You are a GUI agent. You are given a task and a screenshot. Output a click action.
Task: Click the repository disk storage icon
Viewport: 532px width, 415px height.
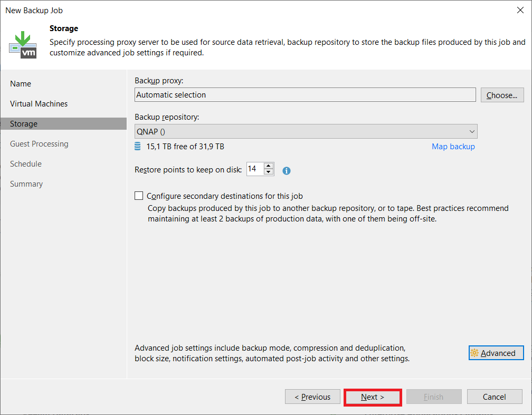138,147
